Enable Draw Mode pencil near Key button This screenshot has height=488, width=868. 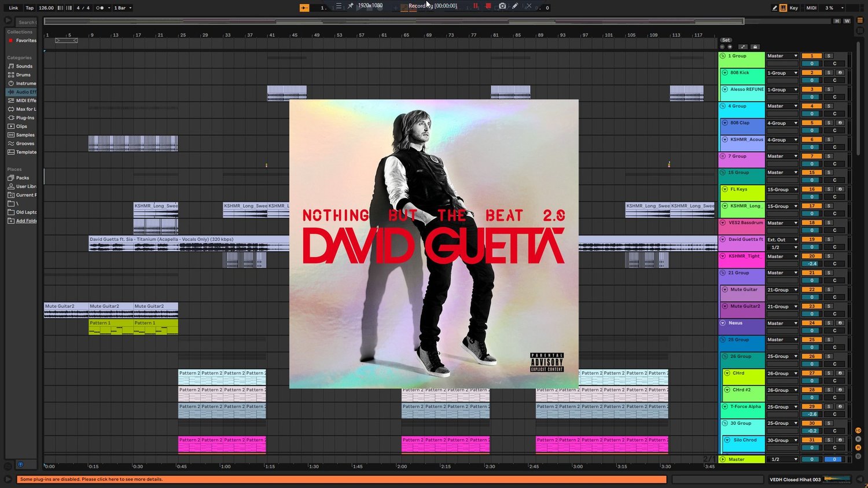coord(774,8)
